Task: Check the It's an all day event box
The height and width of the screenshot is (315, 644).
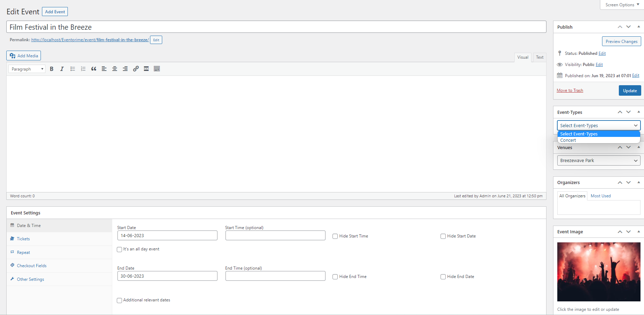Action: [120, 249]
